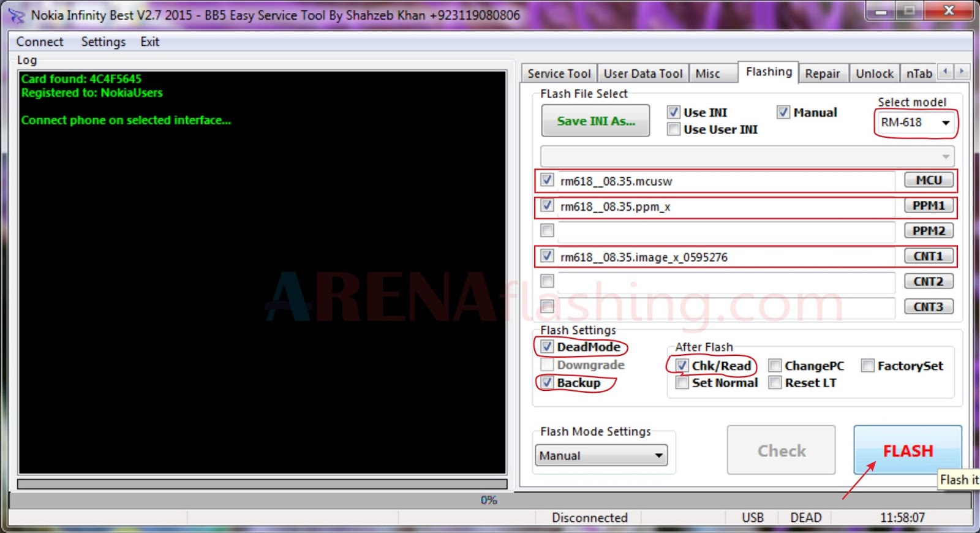Open the Settings menu
This screenshot has width=980, height=533.
point(104,42)
